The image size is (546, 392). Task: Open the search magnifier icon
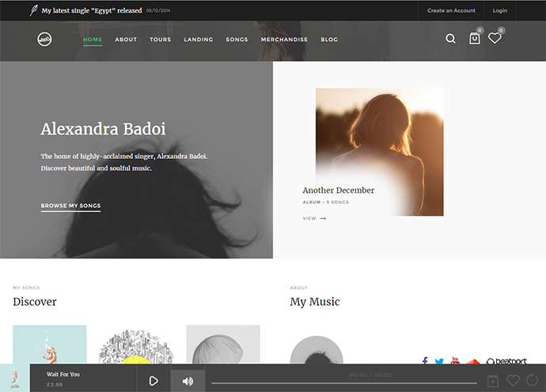click(450, 39)
